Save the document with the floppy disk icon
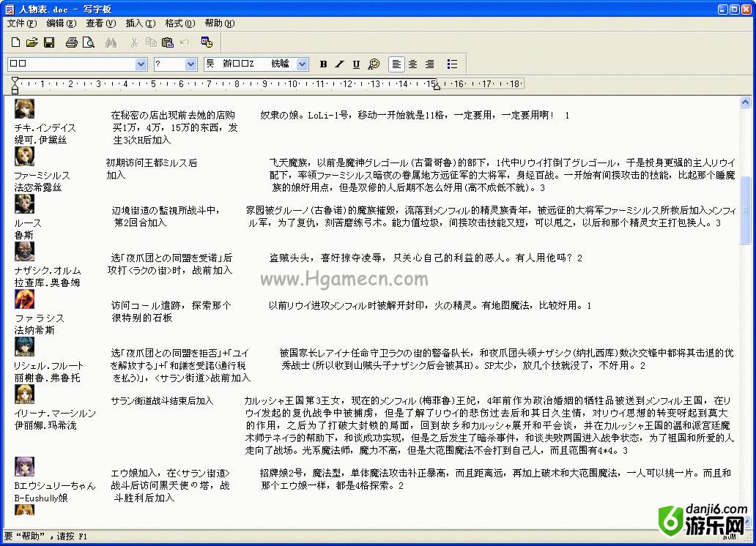Image resolution: width=756 pixels, height=546 pixels. pos(49,42)
